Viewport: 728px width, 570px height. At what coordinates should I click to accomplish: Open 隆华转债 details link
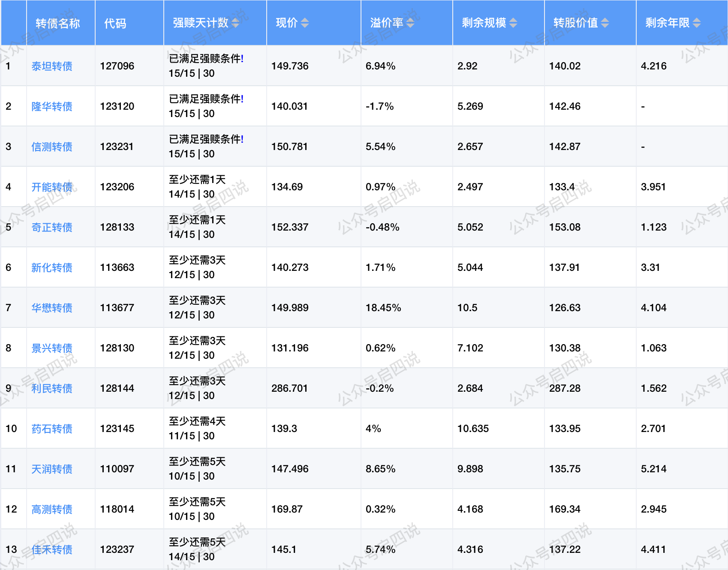click(52, 107)
